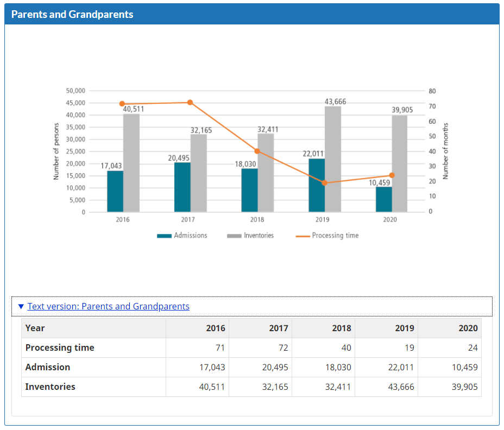Select the 2016 orange processing time data point

point(122,104)
